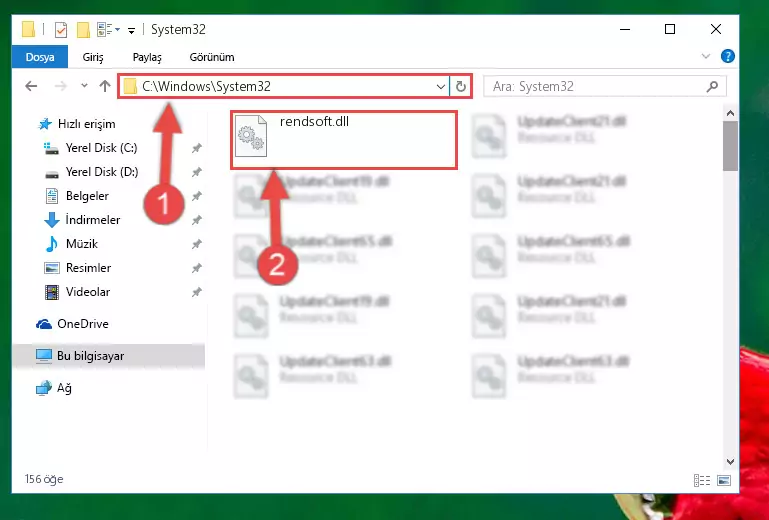
Task: Click the search magnifier icon
Action: [712, 87]
